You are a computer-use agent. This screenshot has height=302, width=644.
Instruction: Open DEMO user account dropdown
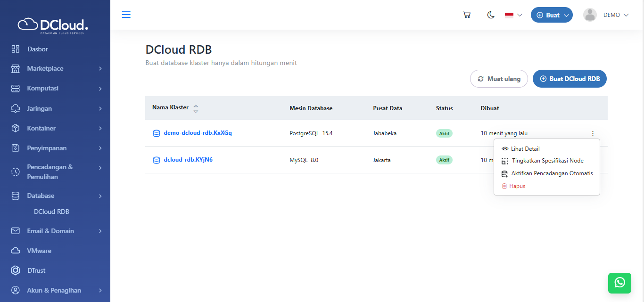pyautogui.click(x=606, y=15)
